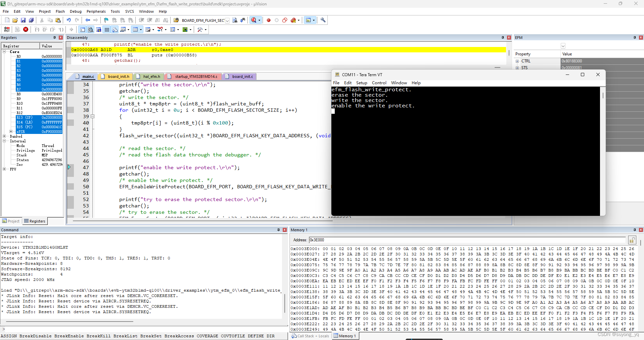Toggle Command window toolbar button
The height and width of the screenshot is (340, 644).
coord(83,30)
